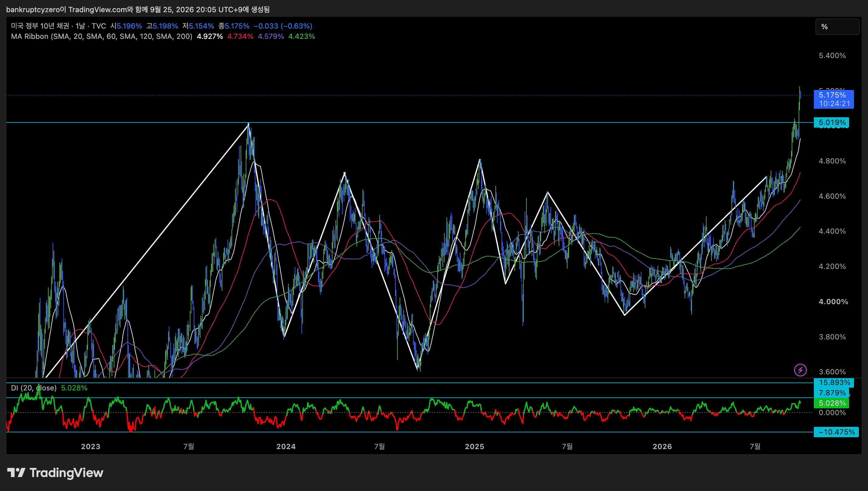Screen dimensions: 868x491
Task: Open the % price scale unit box
Action: tap(837, 27)
